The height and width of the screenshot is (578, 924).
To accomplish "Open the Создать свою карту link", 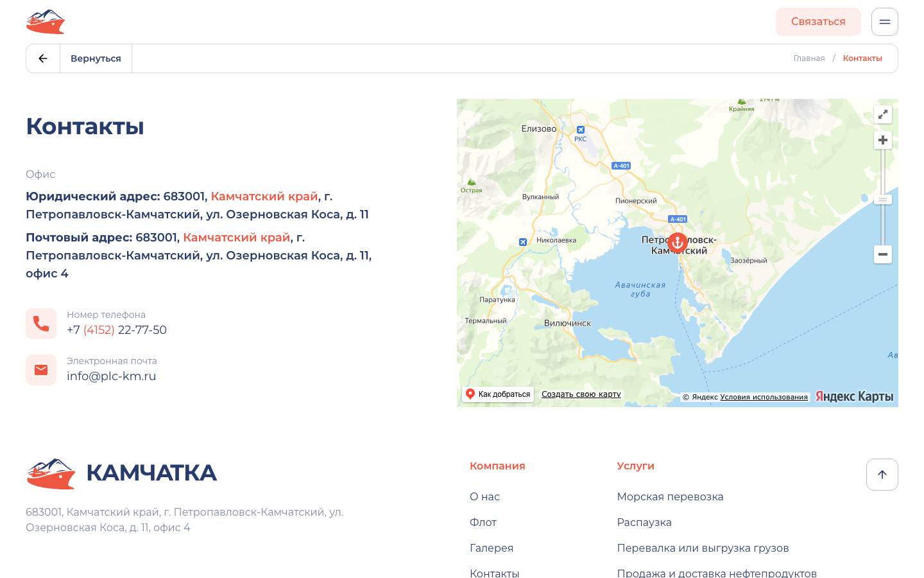I will coord(581,394).
